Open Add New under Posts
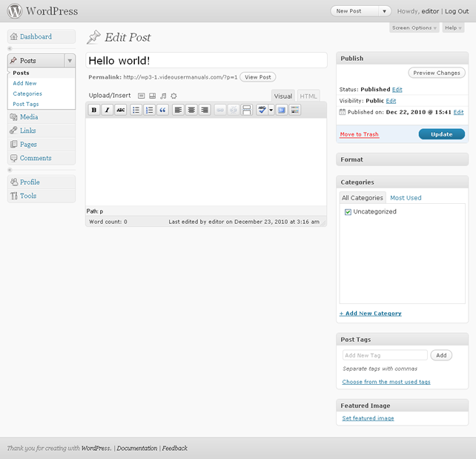The width and height of the screenshot is (476, 459). point(24,83)
